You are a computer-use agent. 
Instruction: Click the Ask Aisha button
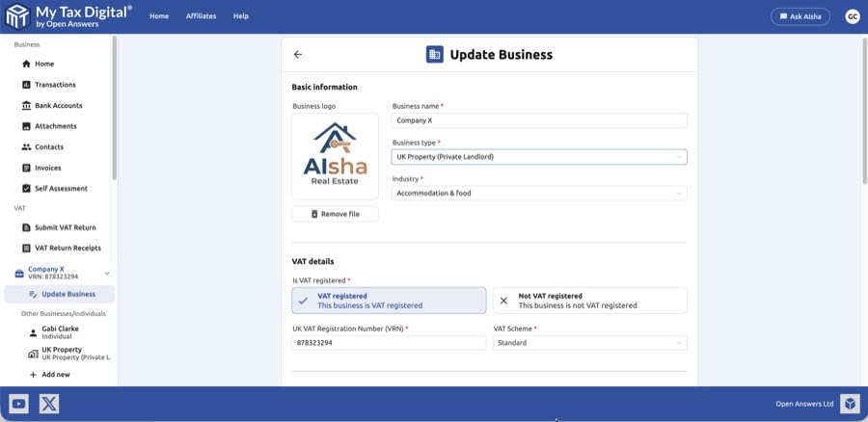point(800,16)
